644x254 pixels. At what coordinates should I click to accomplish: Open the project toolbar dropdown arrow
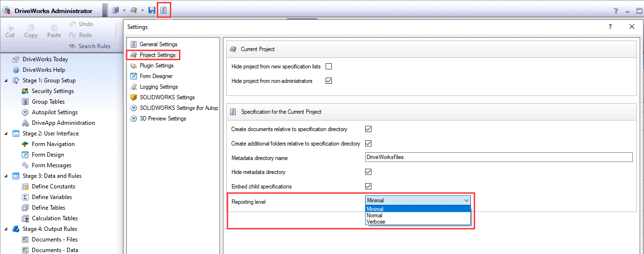[142, 10]
